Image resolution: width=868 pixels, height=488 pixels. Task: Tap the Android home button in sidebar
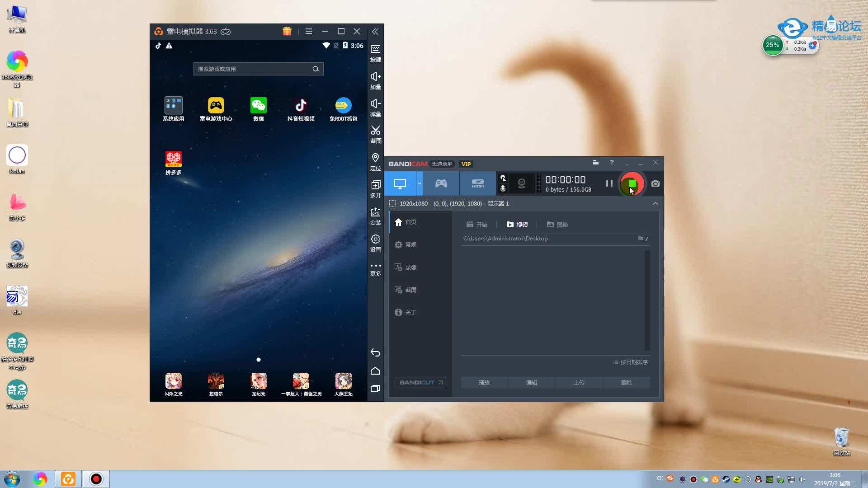(375, 371)
